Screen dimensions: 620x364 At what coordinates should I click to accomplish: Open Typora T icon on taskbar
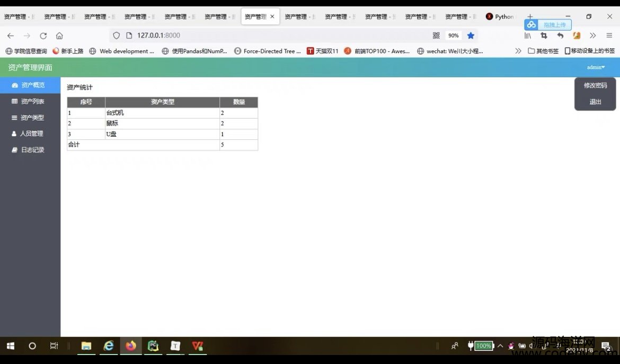(x=175, y=346)
